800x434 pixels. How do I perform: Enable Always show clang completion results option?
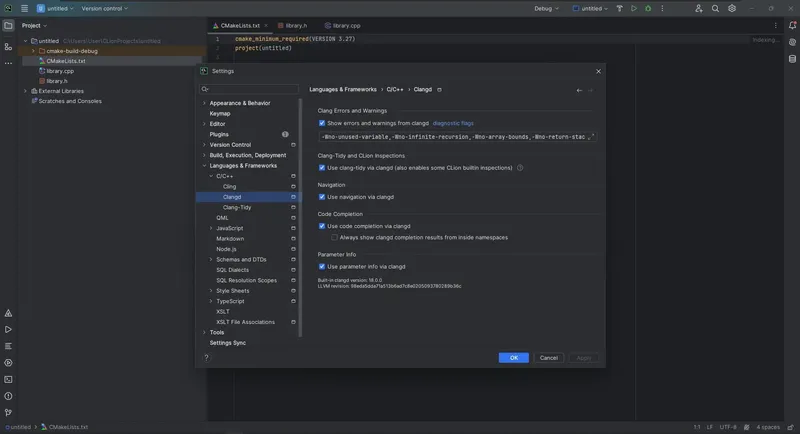[335, 237]
